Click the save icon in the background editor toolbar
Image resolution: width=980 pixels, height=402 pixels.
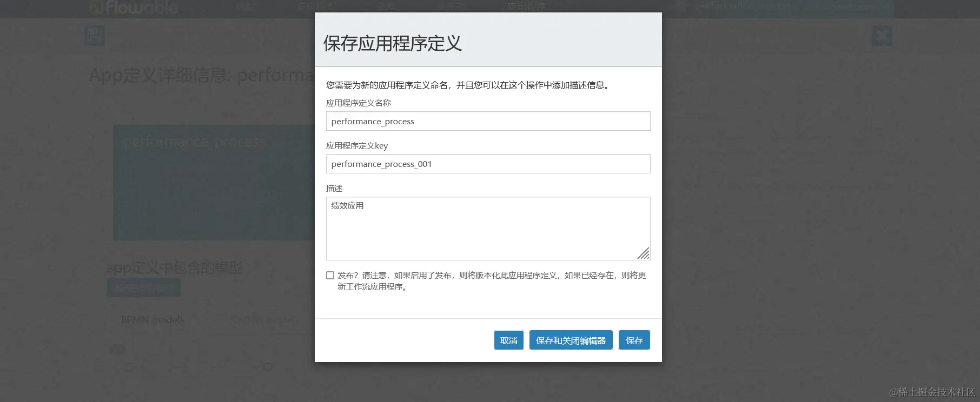pos(95,36)
